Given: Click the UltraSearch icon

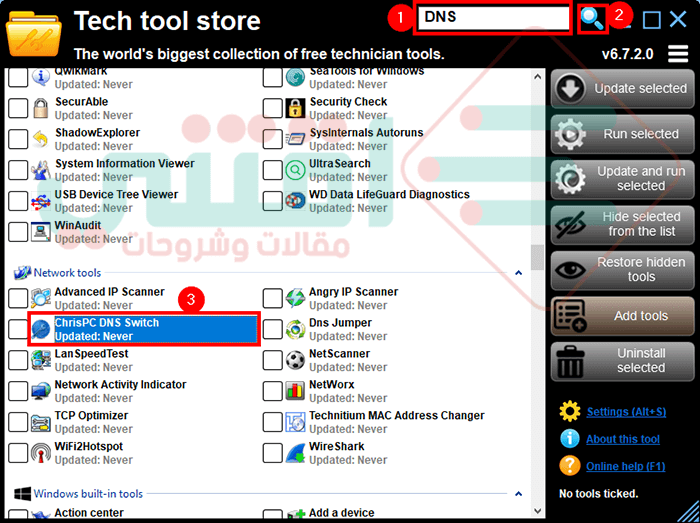Looking at the screenshot, I should coord(295,170).
